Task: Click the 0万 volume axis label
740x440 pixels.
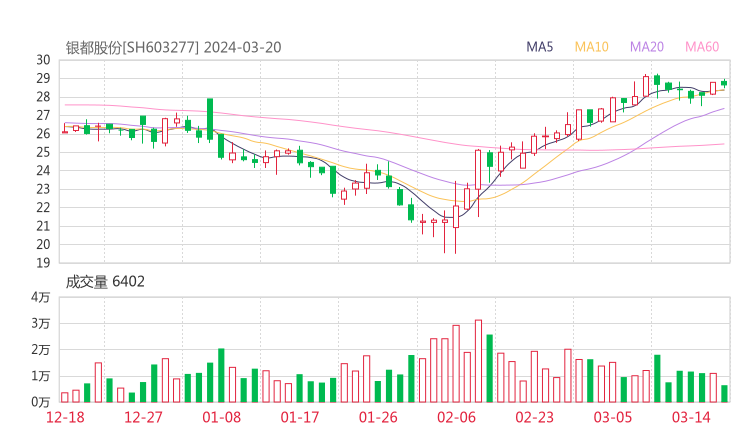Action: click(40, 402)
